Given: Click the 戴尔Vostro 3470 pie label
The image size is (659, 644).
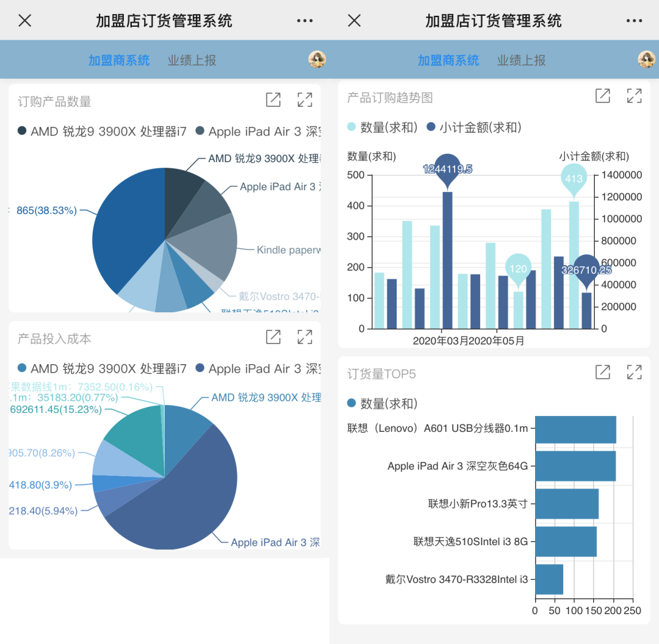Looking at the screenshot, I should pyautogui.click(x=279, y=296).
